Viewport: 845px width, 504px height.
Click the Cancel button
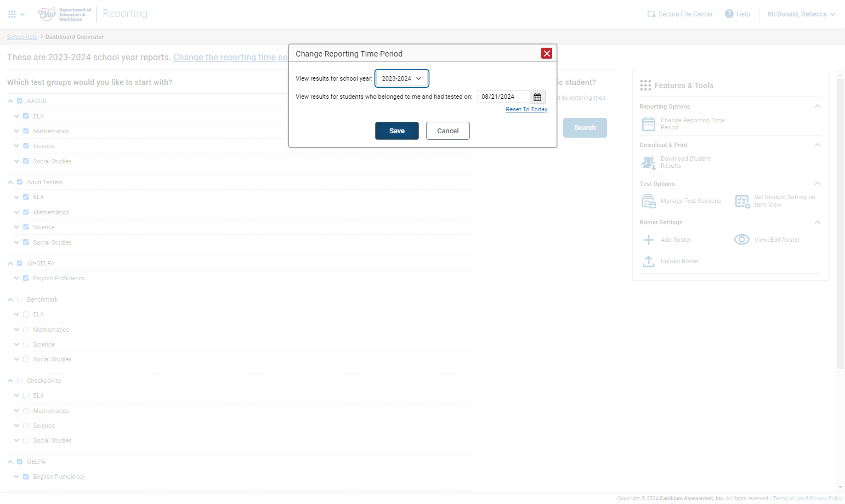448,131
